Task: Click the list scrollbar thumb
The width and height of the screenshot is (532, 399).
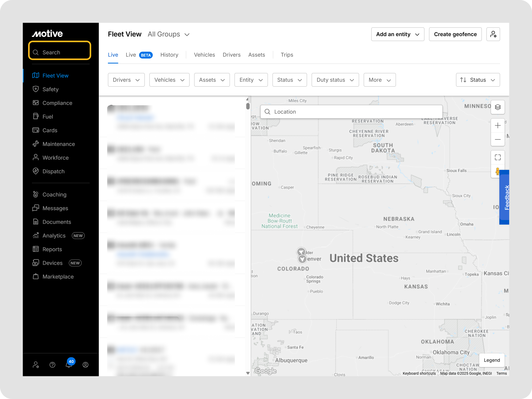Action: point(248,106)
